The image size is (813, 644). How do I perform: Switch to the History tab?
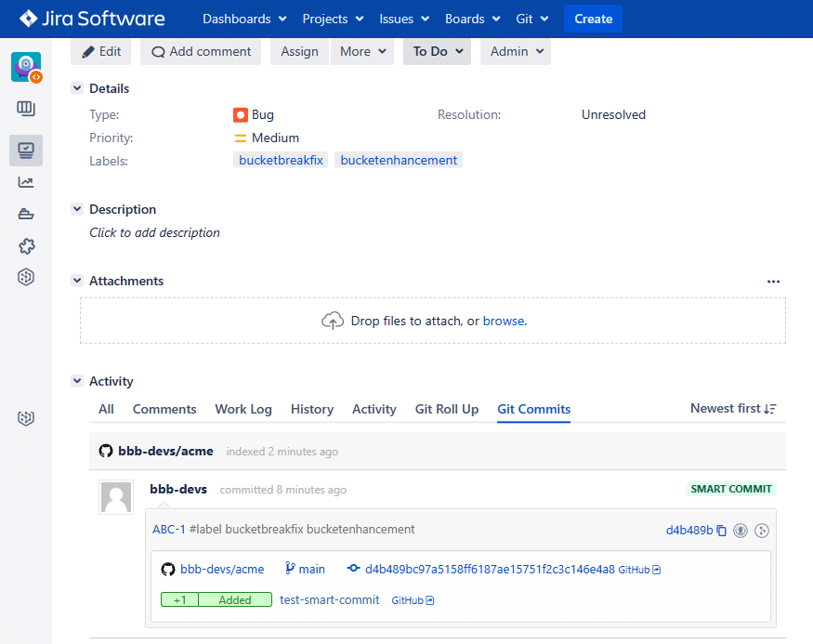[x=312, y=409]
